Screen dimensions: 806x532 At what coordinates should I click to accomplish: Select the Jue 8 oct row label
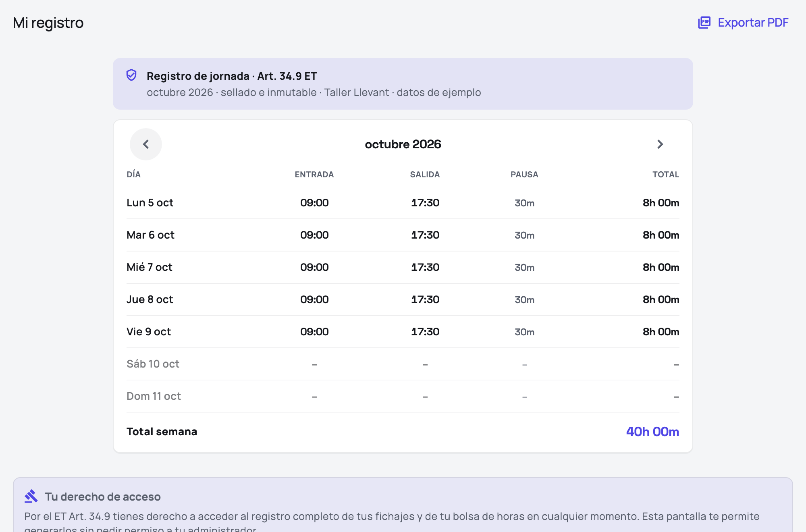coord(150,299)
